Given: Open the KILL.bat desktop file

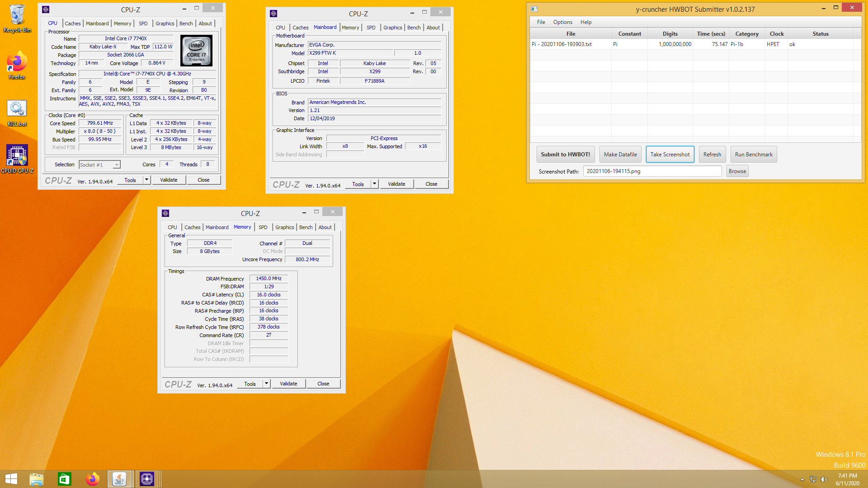Looking at the screenshot, I should click(17, 113).
